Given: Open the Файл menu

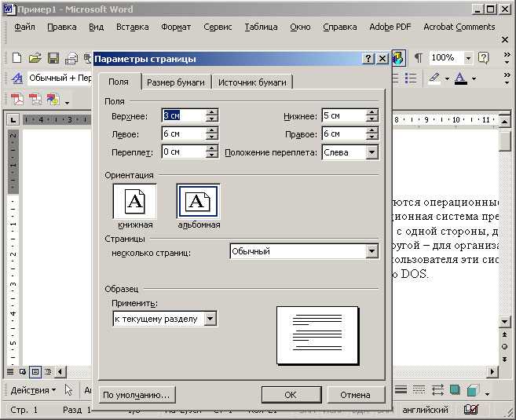Looking at the screenshot, I should pos(24,27).
